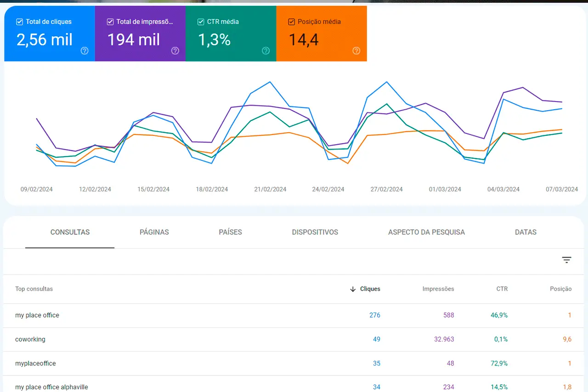Uncheck the Total de impressões checkbox
This screenshot has height=392, width=588.
pos(110,22)
